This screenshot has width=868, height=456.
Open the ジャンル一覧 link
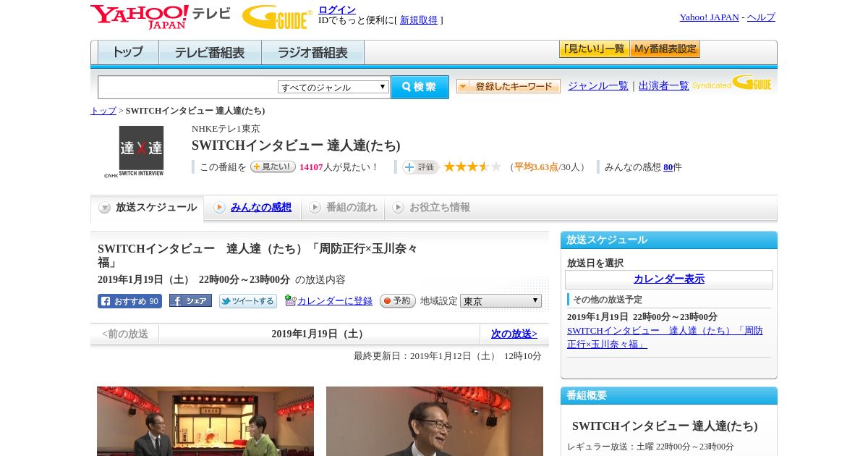(598, 85)
